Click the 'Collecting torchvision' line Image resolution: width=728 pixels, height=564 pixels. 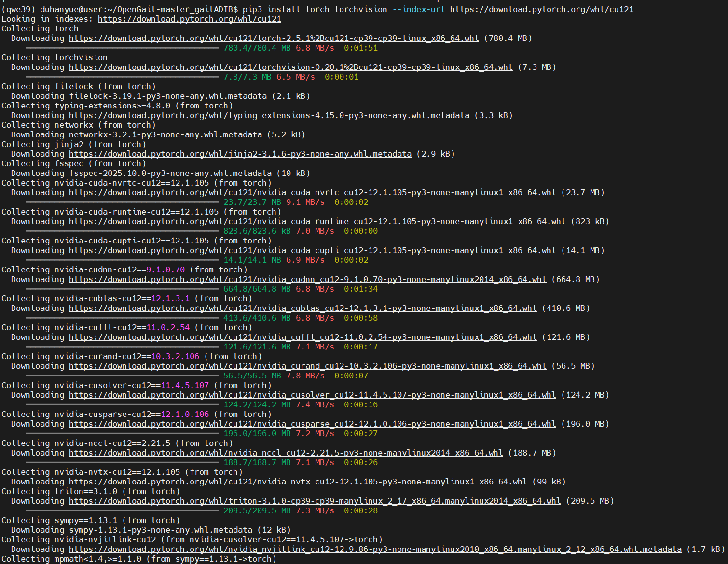54,57
